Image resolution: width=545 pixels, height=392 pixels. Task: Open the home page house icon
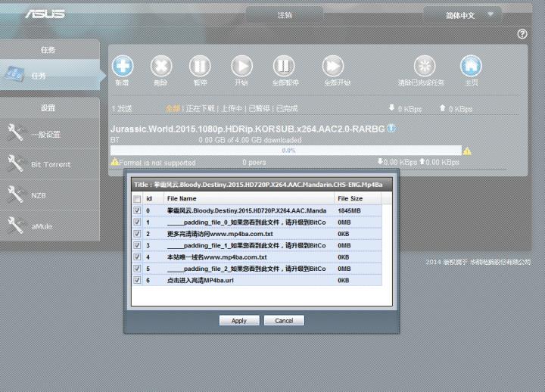pyautogui.click(x=471, y=66)
